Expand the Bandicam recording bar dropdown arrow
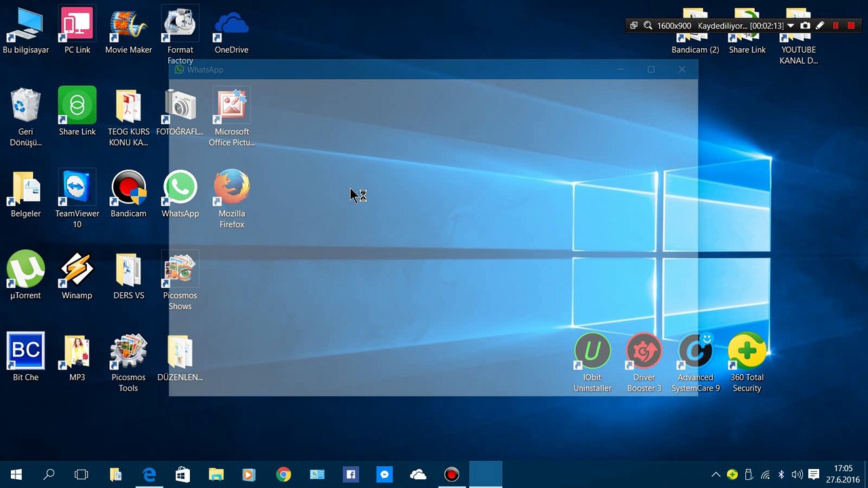Screen dimensions: 868x488 [x=791, y=26]
